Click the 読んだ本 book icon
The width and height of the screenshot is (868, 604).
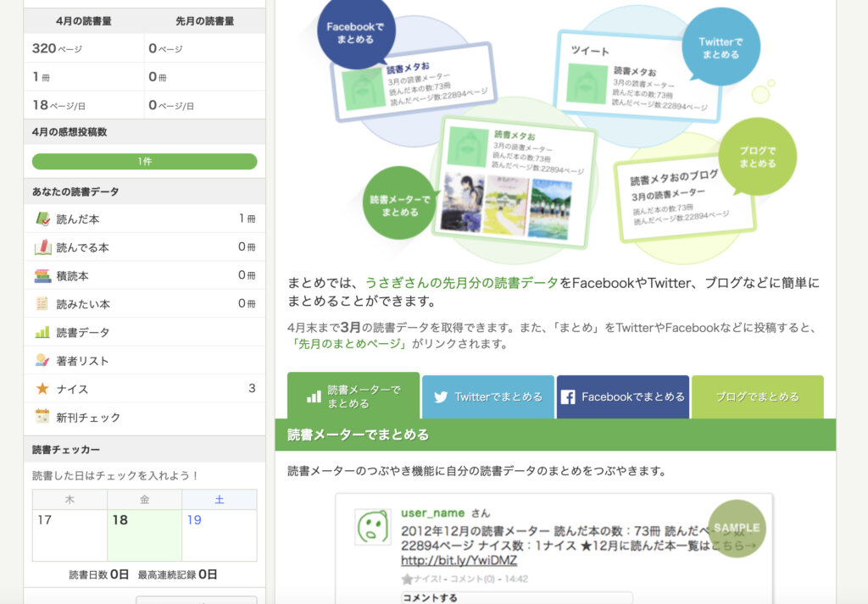(42, 219)
